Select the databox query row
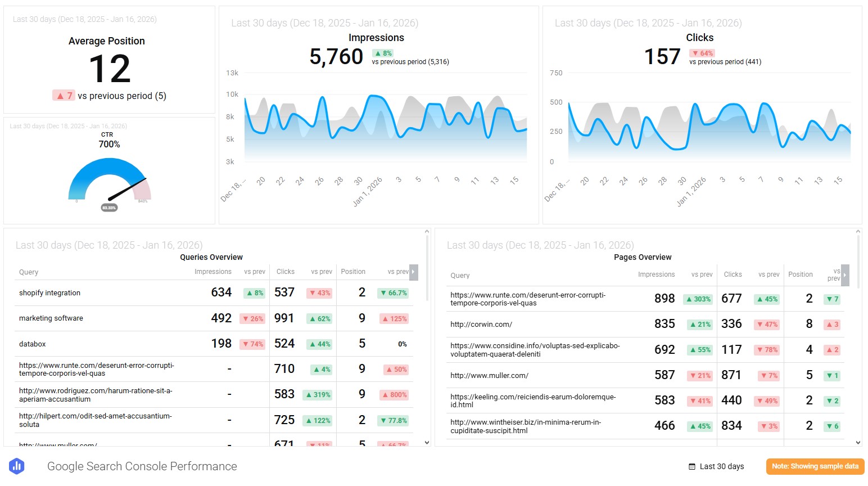The height and width of the screenshot is (486, 868). coord(32,344)
